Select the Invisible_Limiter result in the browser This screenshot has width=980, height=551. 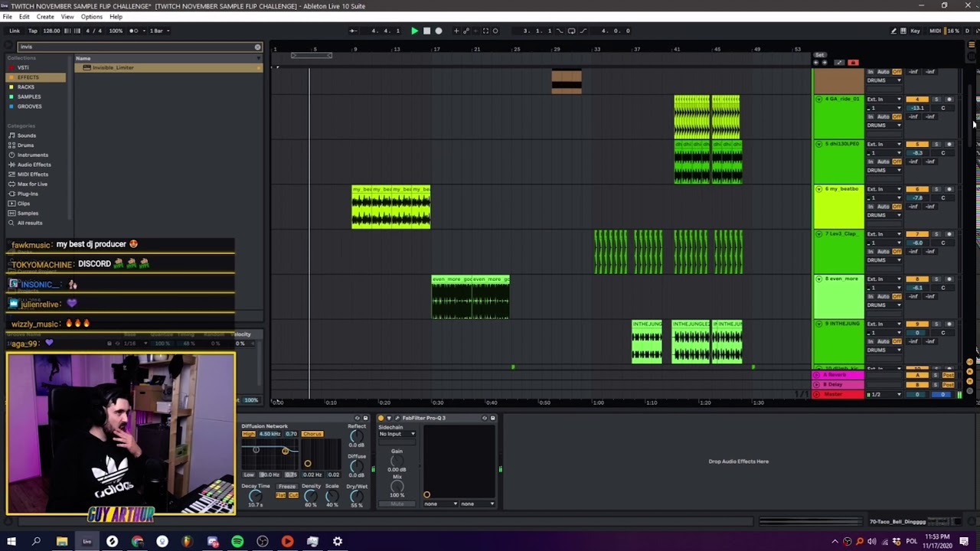pyautogui.click(x=168, y=67)
